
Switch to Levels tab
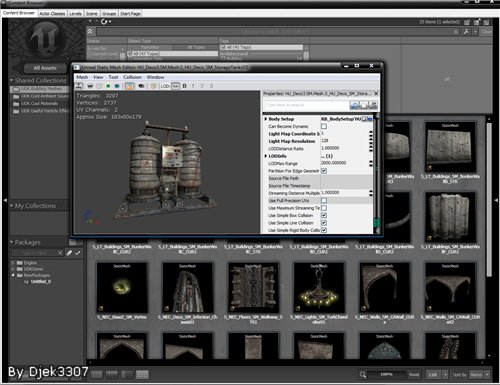(x=75, y=14)
